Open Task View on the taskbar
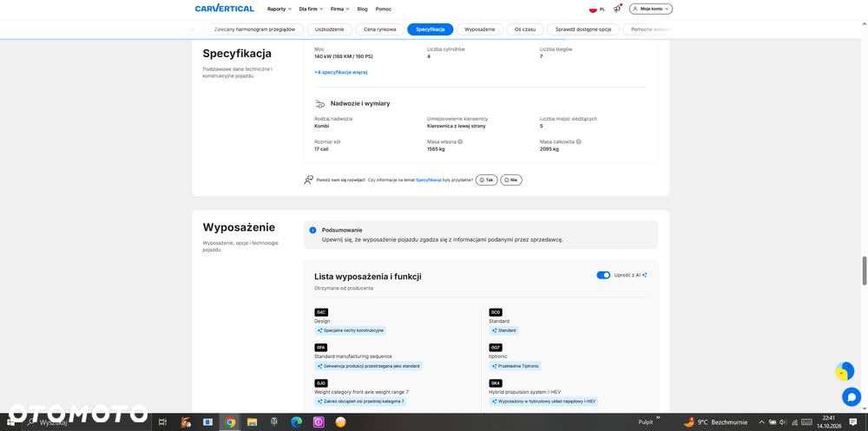Image resolution: width=868 pixels, height=431 pixels. click(163, 422)
